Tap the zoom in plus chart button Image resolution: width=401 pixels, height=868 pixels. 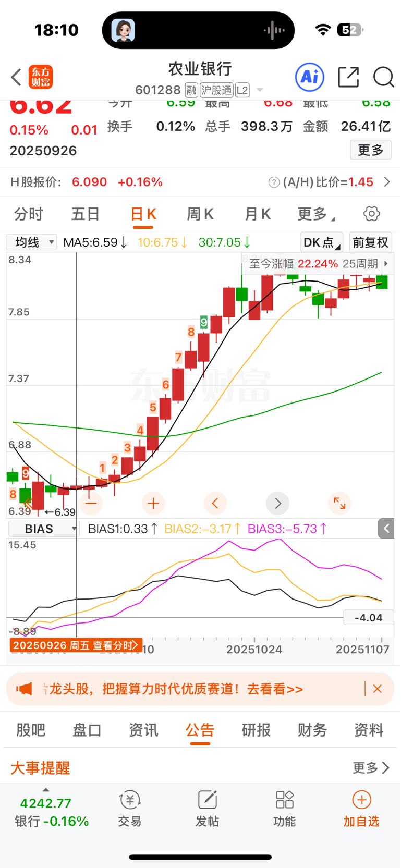tap(153, 503)
